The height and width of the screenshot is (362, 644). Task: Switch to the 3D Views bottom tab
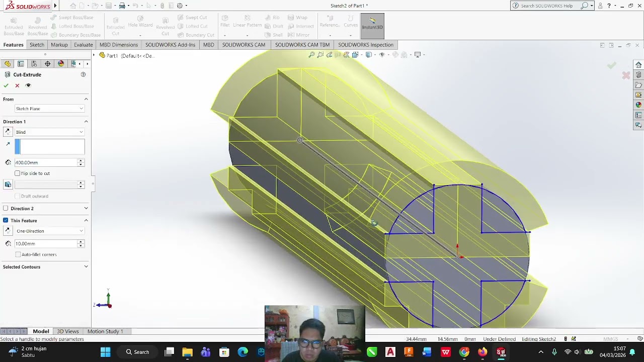68,331
